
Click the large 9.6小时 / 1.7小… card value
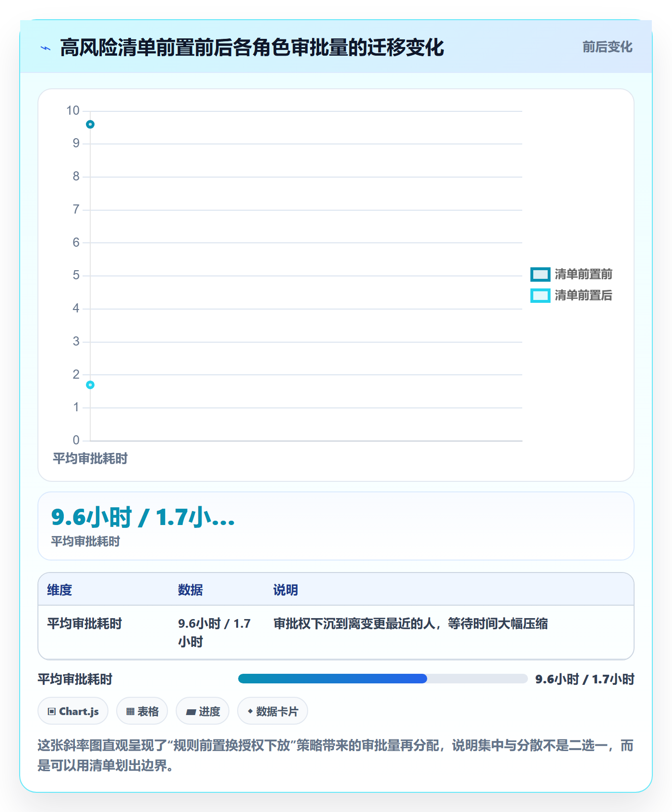(143, 517)
